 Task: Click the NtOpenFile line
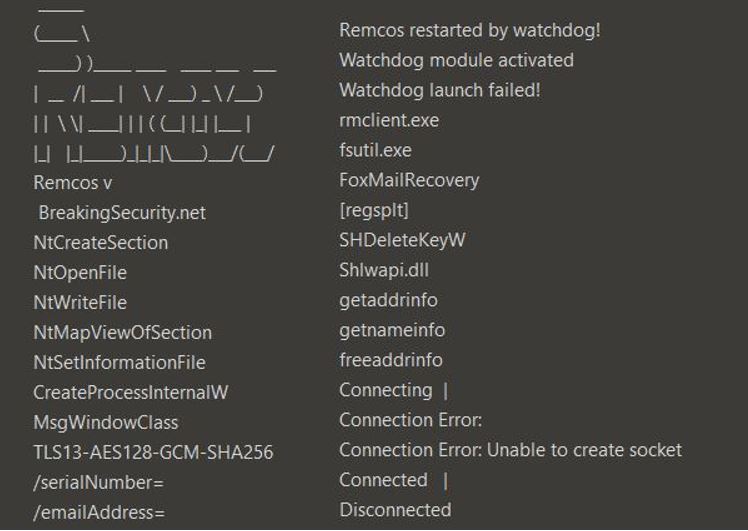coord(80,273)
